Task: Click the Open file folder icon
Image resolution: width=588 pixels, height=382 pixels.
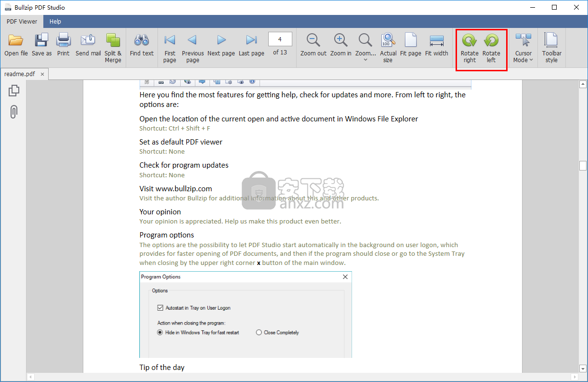Action: tap(16, 40)
